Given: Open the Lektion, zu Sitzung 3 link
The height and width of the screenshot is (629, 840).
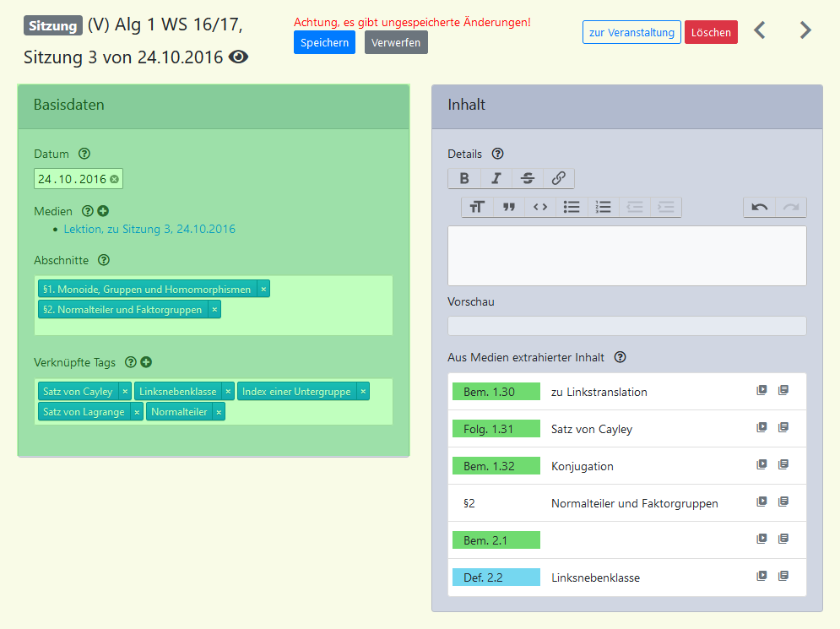Looking at the screenshot, I should point(149,229).
